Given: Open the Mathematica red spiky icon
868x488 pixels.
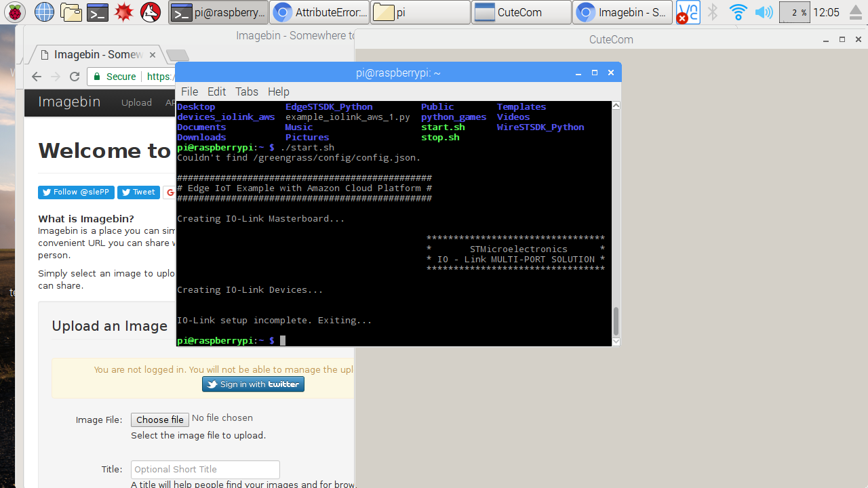Looking at the screenshot, I should coord(123,12).
